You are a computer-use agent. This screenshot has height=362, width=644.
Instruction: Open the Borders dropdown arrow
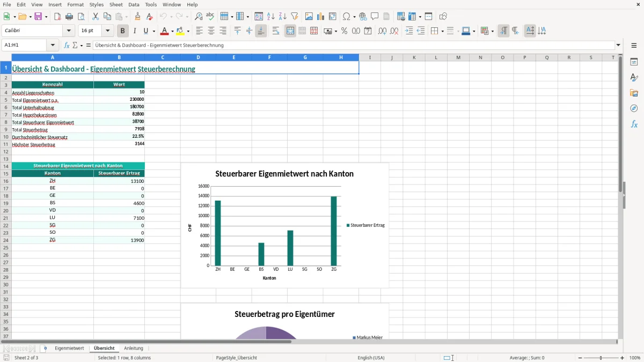click(442, 31)
